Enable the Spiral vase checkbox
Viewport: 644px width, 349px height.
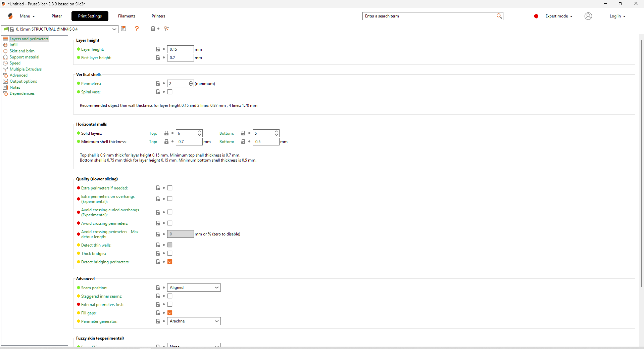point(170,92)
